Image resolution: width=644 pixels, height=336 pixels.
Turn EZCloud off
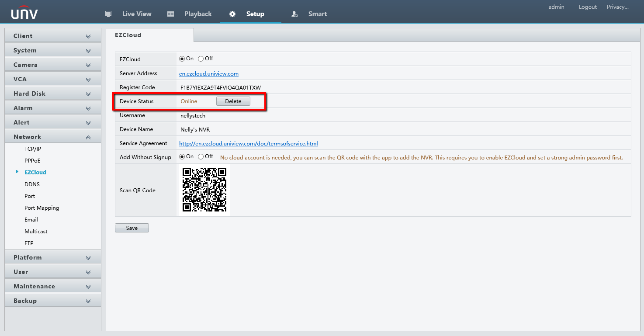pos(201,59)
